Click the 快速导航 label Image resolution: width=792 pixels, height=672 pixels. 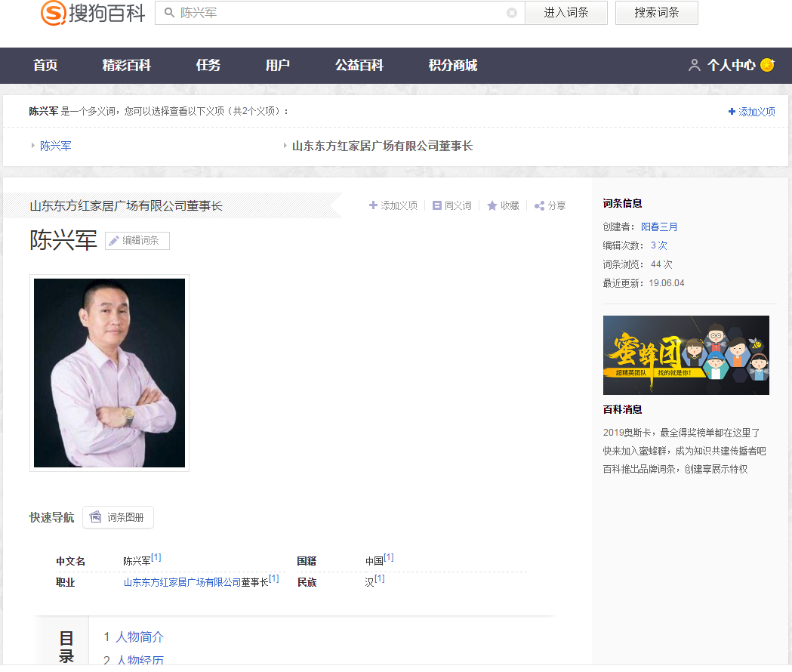[51, 517]
